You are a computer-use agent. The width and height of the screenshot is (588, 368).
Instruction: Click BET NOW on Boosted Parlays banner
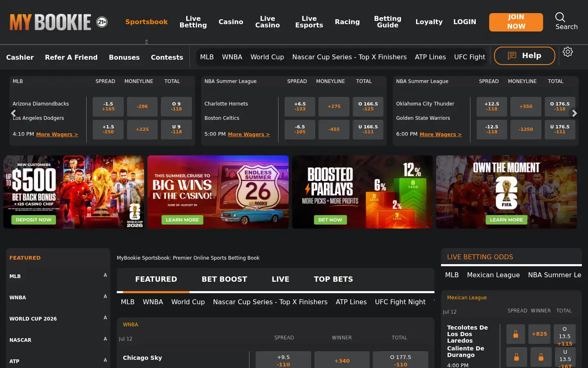[x=330, y=220]
